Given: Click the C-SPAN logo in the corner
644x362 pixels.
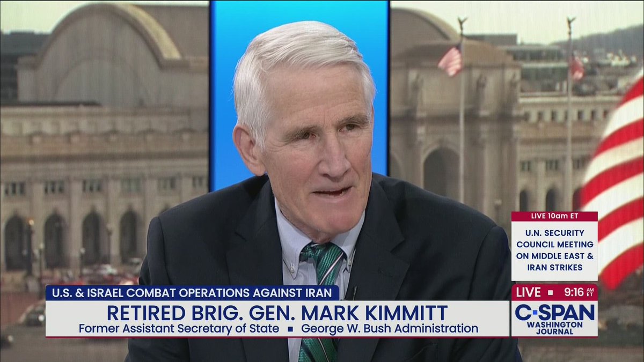Looking at the screenshot, I should click(554, 312).
